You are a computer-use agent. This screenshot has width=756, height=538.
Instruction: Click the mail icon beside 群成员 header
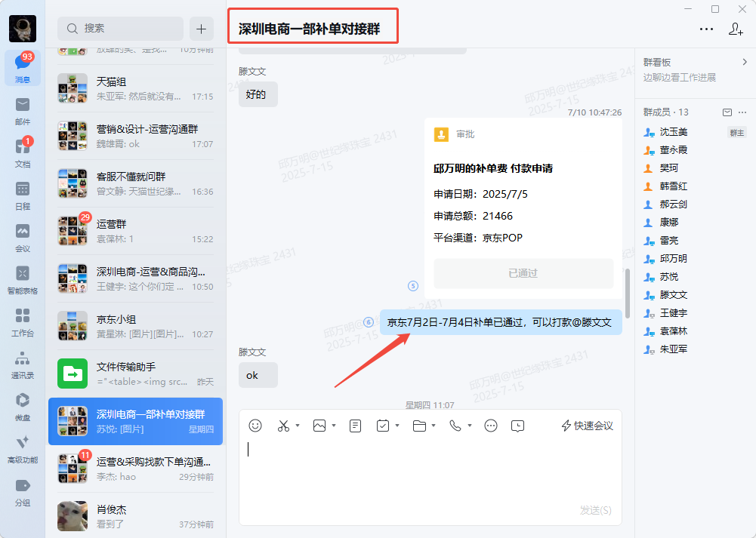click(727, 112)
